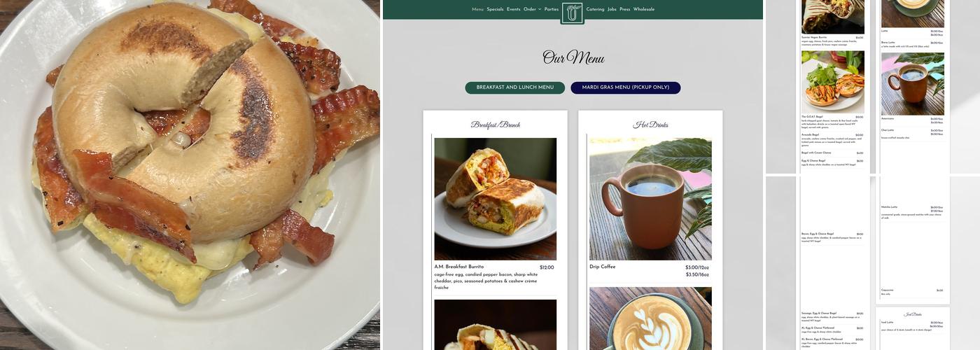Select the Drip Coffee item title
The image size is (980, 350).
(603, 267)
